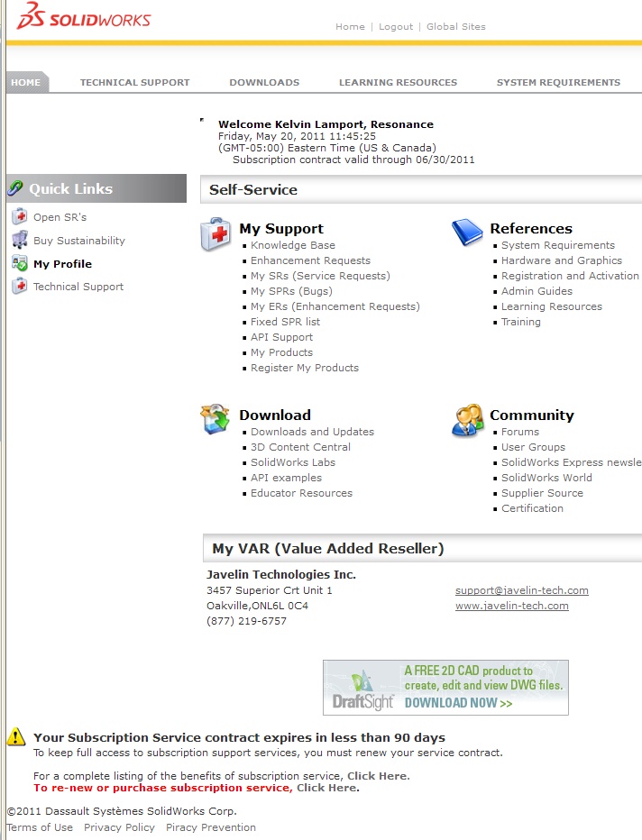
Task: Open the API Support link
Action: pyautogui.click(x=281, y=337)
